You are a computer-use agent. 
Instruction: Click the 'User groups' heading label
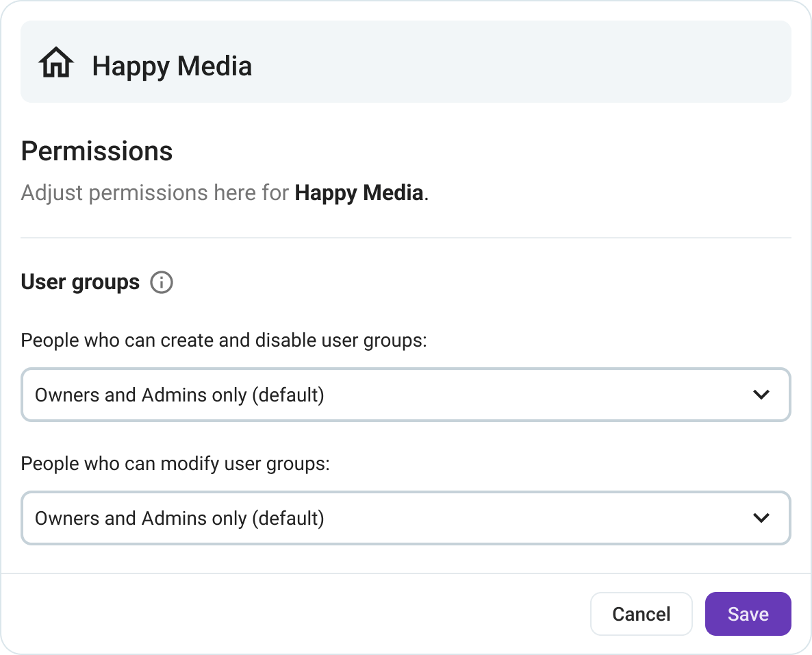click(80, 282)
